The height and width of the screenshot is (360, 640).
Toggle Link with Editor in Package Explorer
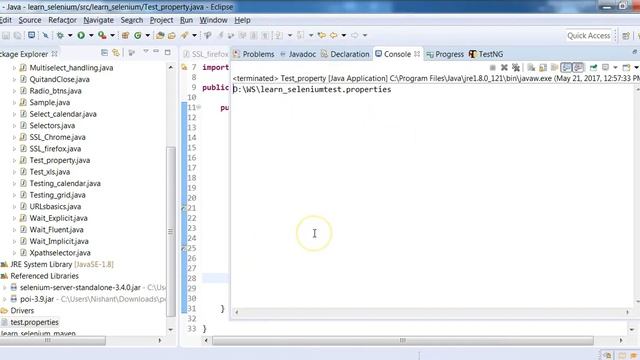[116, 53]
